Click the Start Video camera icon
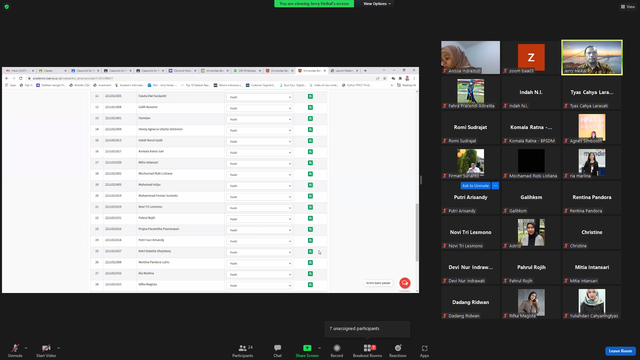 tap(46, 348)
